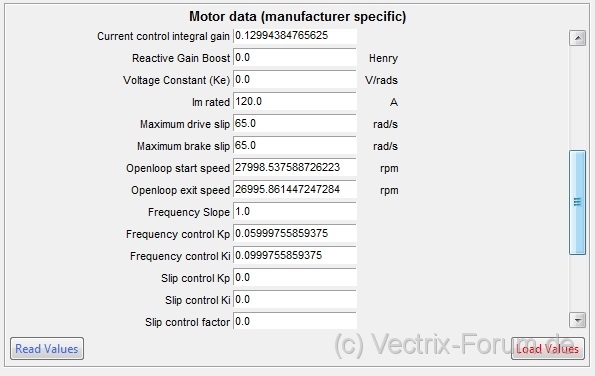Select the Maximum drive slip field
This screenshot has width=595, height=376.
pyautogui.click(x=295, y=124)
